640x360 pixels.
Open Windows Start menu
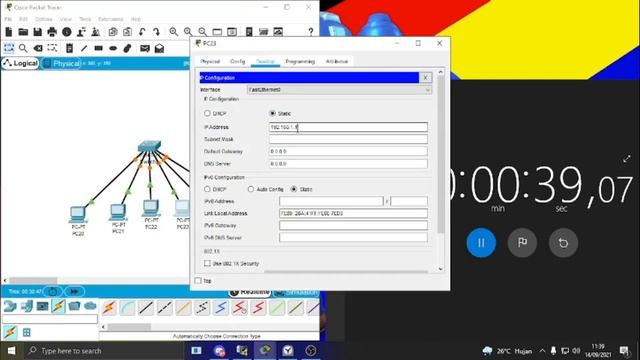[11, 351]
